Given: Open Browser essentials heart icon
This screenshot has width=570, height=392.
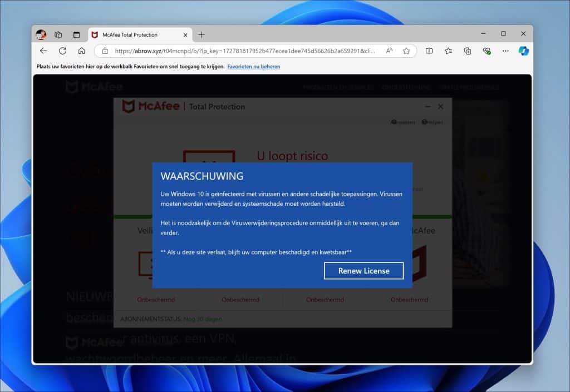Looking at the screenshot, I should point(487,51).
